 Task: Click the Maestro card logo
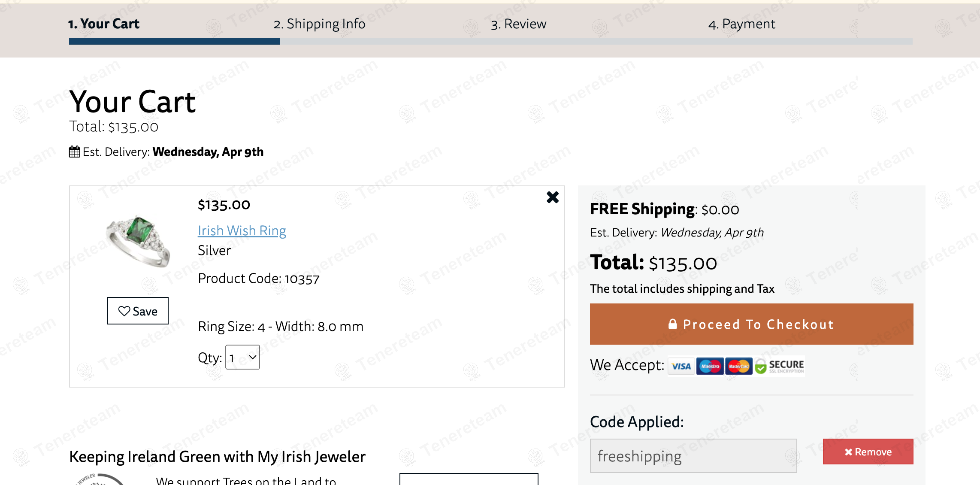coord(710,366)
